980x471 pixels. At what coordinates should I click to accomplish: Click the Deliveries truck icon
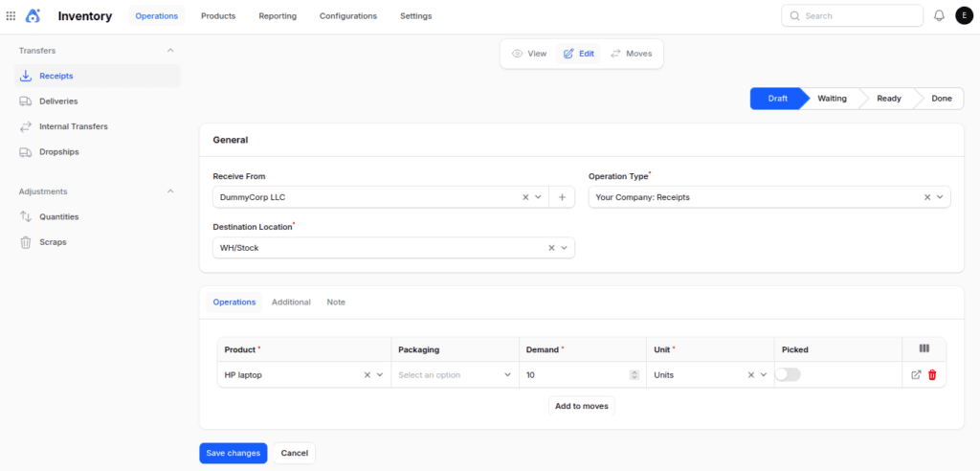pos(26,101)
